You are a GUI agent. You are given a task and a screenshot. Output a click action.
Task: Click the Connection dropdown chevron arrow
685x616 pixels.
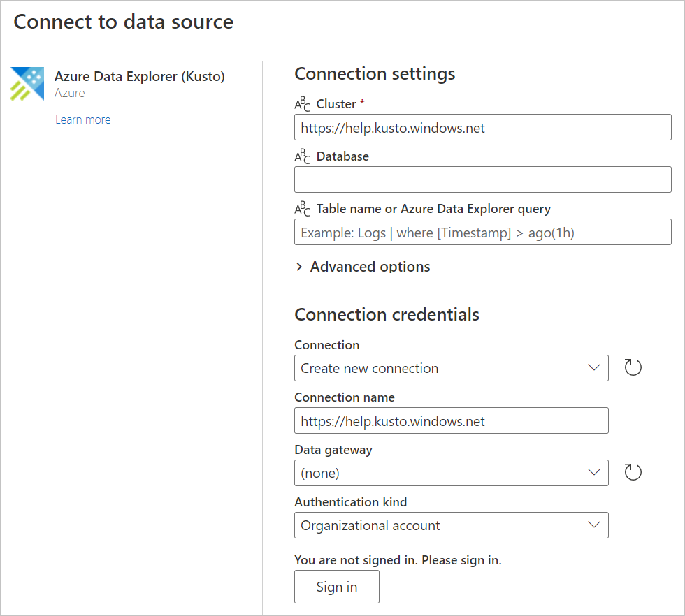pyautogui.click(x=593, y=367)
